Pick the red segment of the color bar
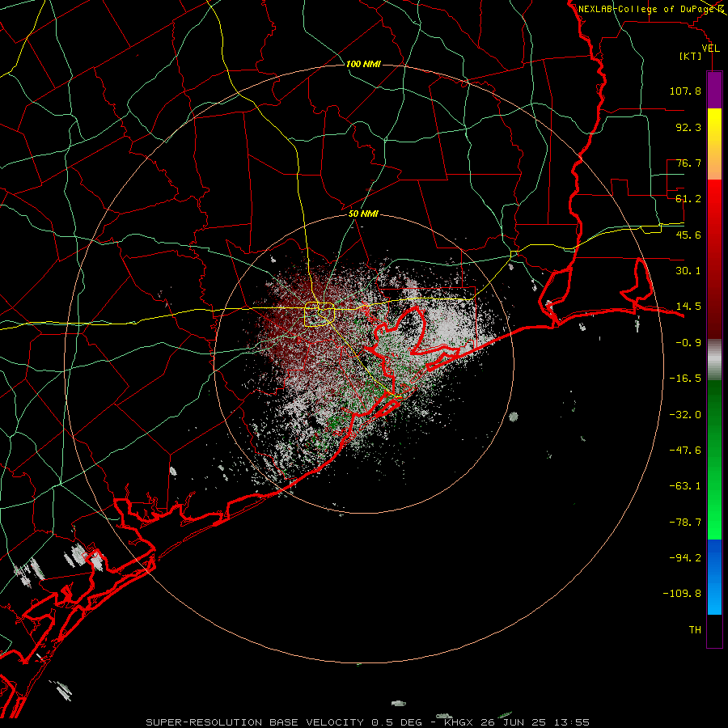Image resolution: width=728 pixels, height=728 pixels. [714, 259]
